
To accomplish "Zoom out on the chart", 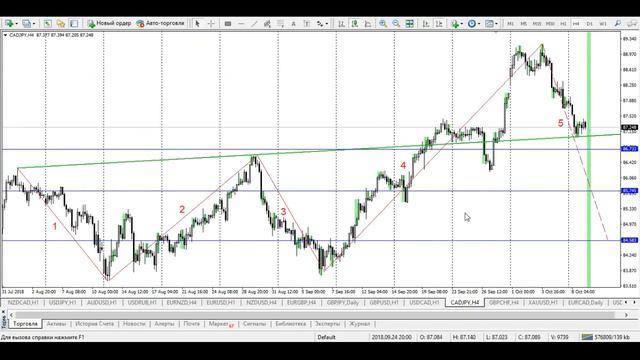I will point(396,24).
